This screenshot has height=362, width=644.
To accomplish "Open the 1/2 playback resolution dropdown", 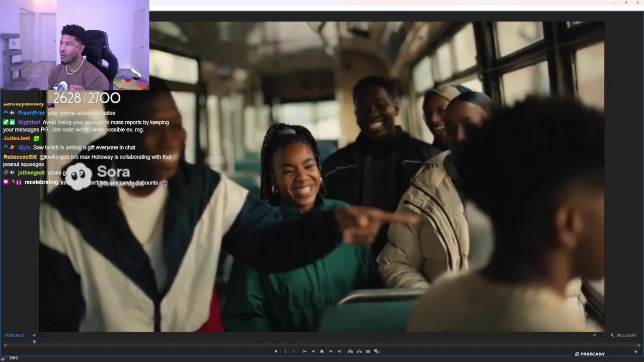I will [599, 335].
